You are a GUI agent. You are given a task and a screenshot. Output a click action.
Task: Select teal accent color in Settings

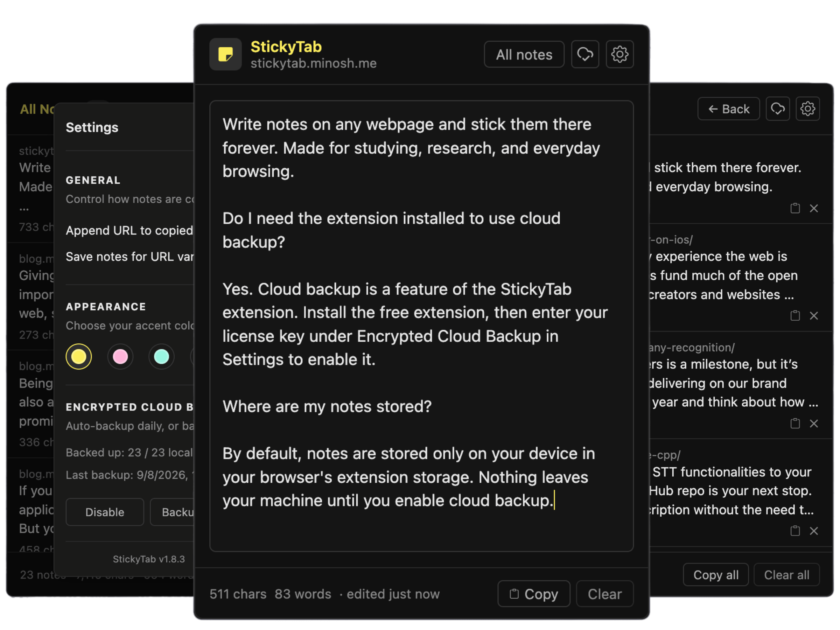point(161,356)
